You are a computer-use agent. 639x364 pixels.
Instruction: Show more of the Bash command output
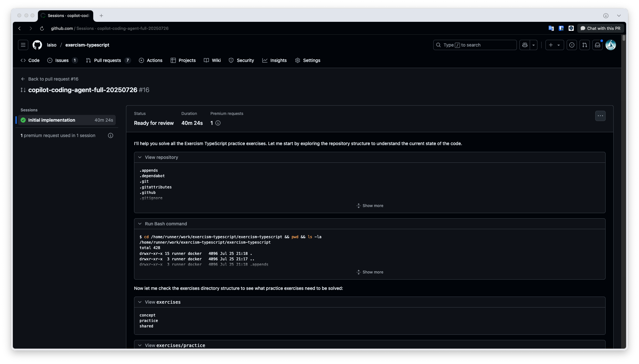click(370, 272)
